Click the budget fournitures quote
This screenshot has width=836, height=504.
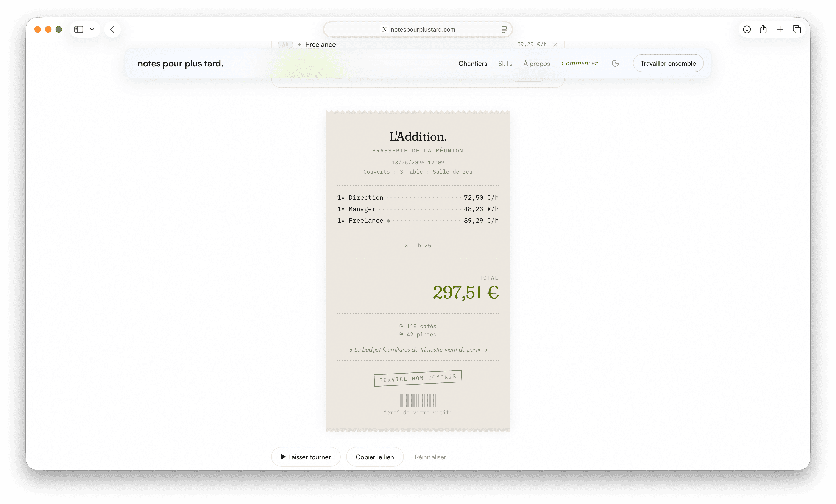(418, 349)
